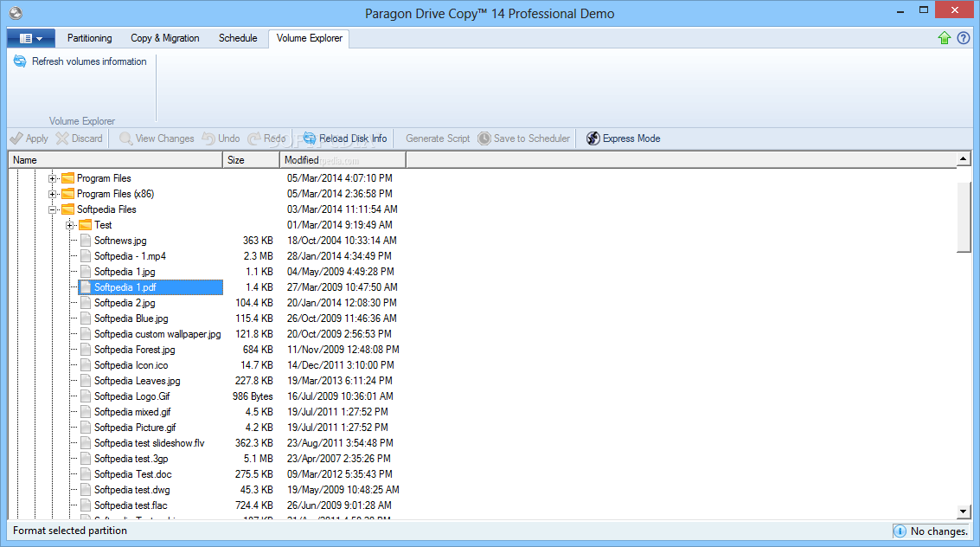Select Softpedia custom wallpaper.jpg
The width and height of the screenshot is (980, 547).
(x=157, y=334)
